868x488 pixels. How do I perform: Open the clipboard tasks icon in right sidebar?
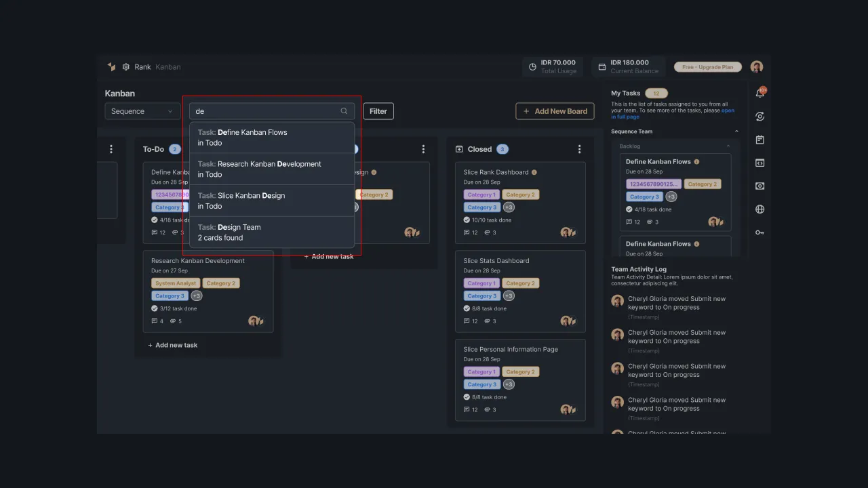click(x=759, y=140)
